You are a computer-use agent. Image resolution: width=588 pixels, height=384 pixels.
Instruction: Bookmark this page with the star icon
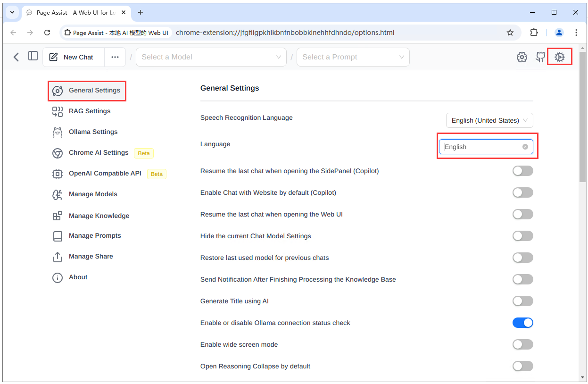pyautogui.click(x=510, y=33)
